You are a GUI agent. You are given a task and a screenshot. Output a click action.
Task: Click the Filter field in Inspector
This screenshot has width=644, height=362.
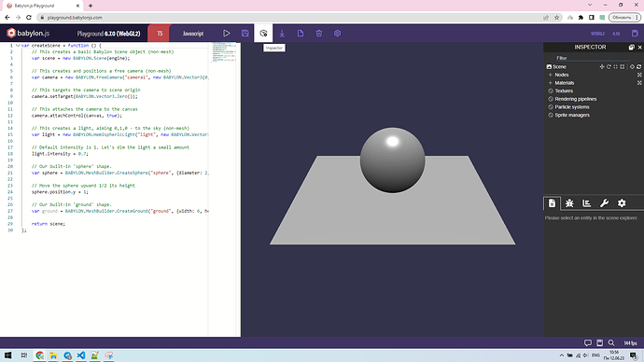(592, 58)
